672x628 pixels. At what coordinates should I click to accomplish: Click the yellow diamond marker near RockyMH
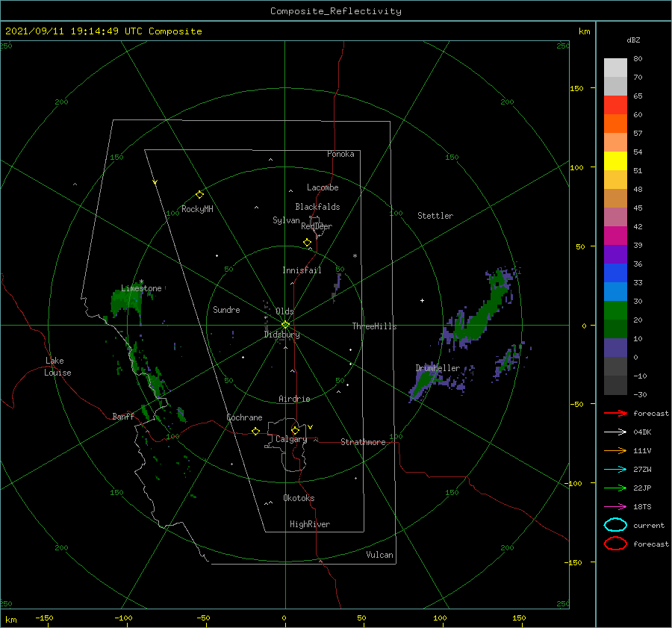199,195
